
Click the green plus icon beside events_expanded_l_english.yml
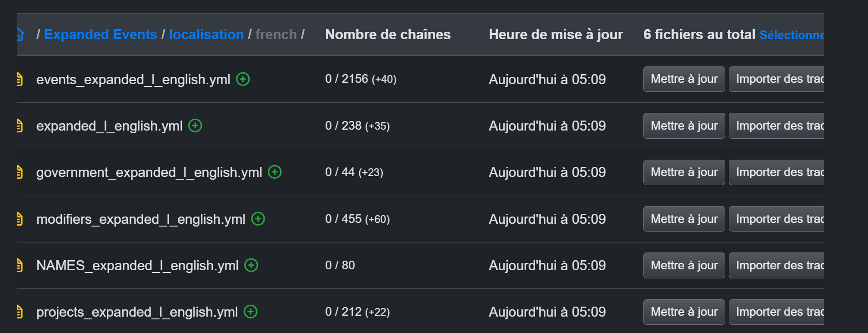243,79
